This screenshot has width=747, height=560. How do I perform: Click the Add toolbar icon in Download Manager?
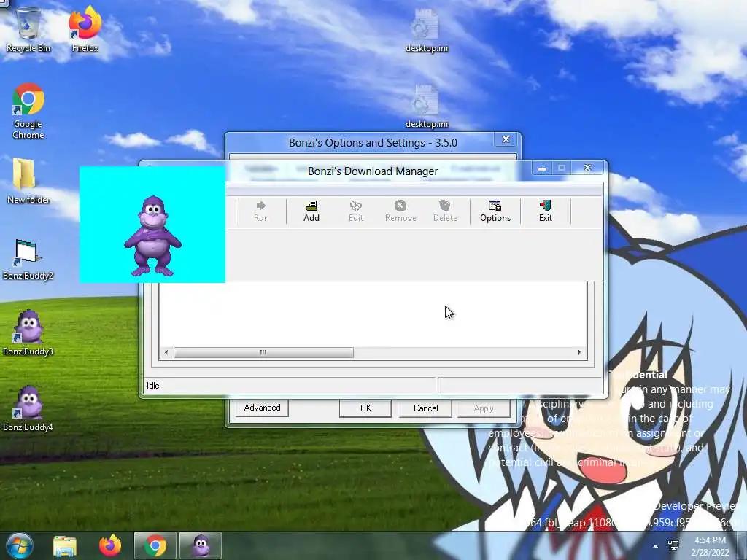(311, 211)
